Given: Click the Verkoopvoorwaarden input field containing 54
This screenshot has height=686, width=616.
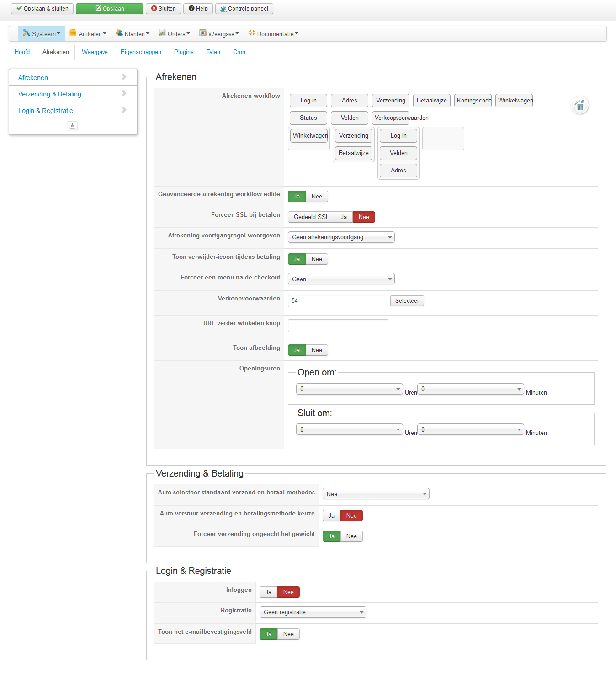Looking at the screenshot, I should pyautogui.click(x=338, y=301).
